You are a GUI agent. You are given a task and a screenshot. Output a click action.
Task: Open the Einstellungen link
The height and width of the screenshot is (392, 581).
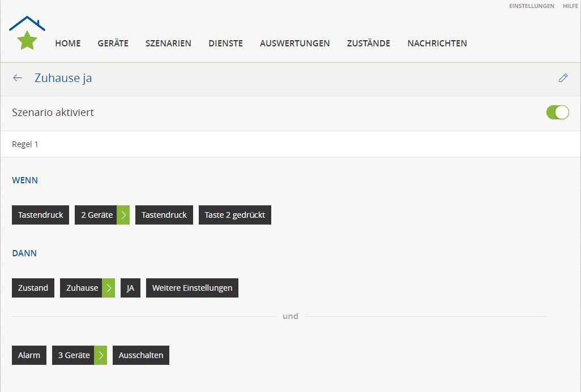[532, 6]
